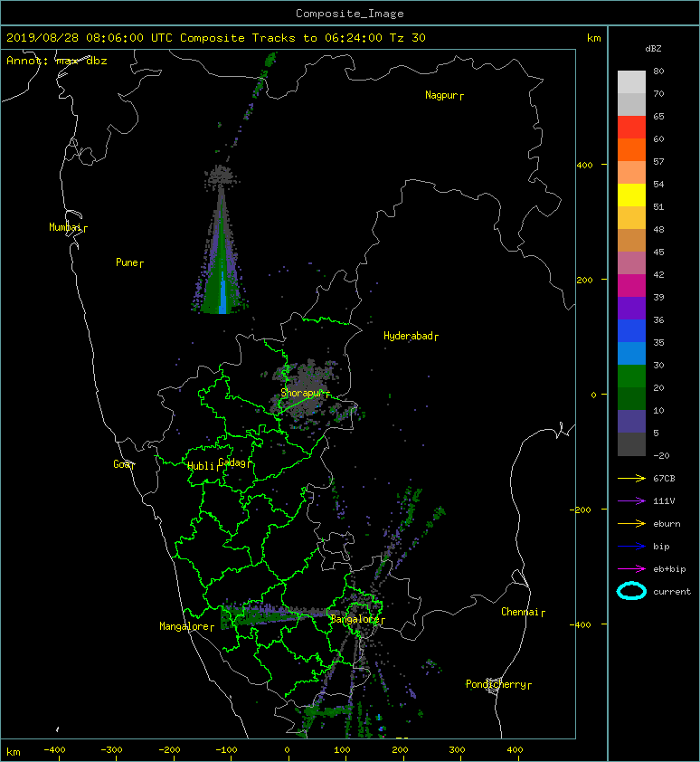Viewport: 700px width, 762px height.
Task: Click the Mangalore city label
Action: pyautogui.click(x=186, y=627)
